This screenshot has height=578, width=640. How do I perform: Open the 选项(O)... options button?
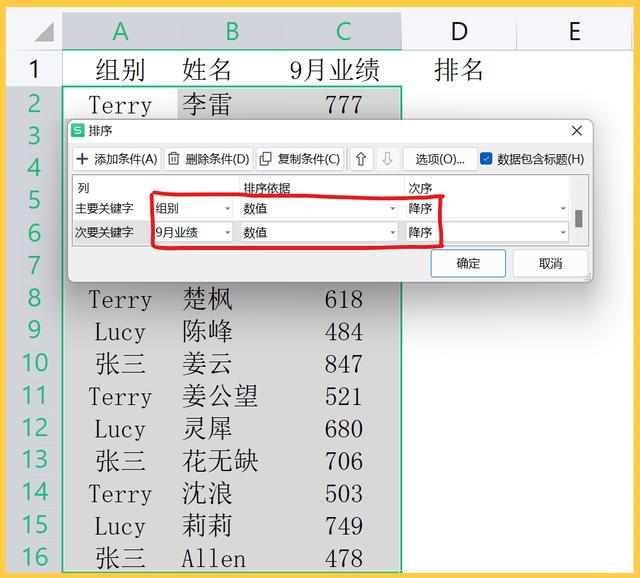tap(439, 158)
